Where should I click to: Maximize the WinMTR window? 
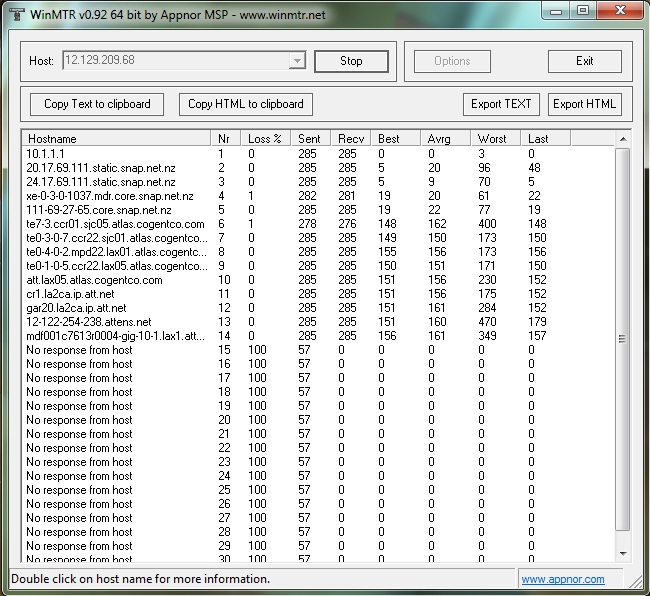click(x=583, y=11)
